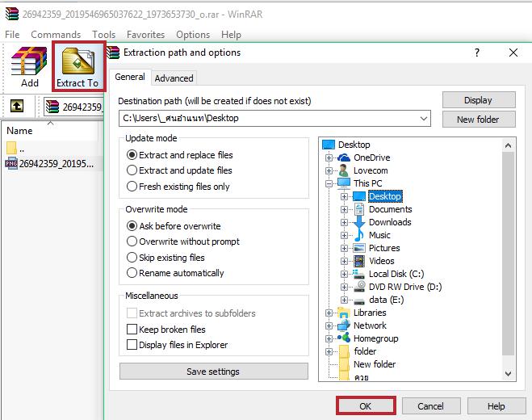Expand the Documents tree node
Image resolution: width=532 pixels, height=420 pixels.
(x=344, y=209)
